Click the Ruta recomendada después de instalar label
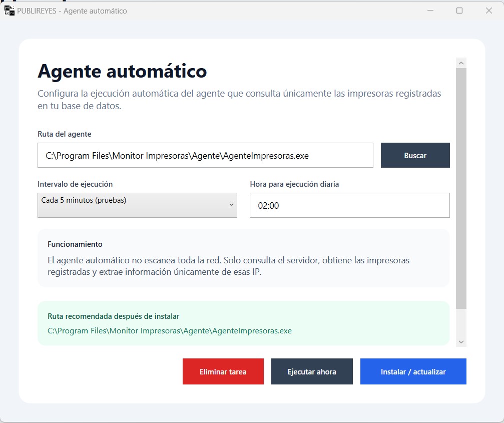Screen dimensions: 504x423 [x=114, y=316]
